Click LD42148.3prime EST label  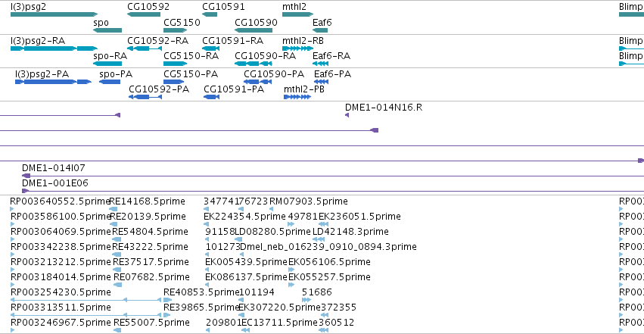(350, 232)
